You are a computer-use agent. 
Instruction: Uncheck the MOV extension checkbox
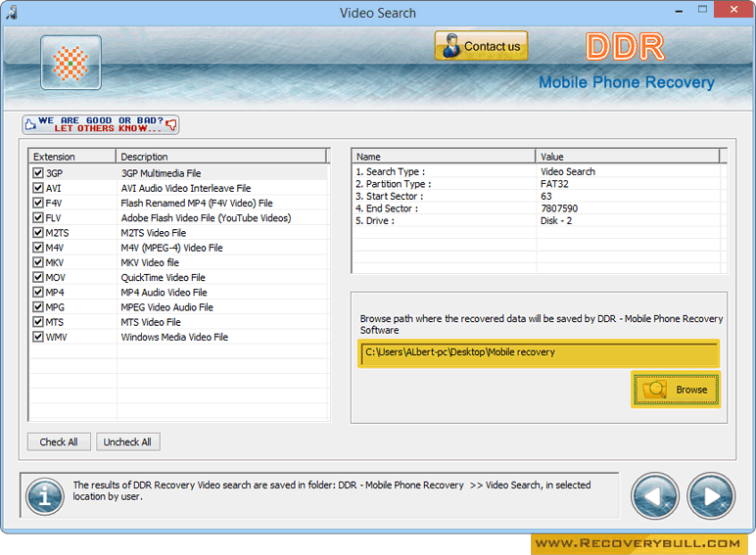(x=38, y=278)
